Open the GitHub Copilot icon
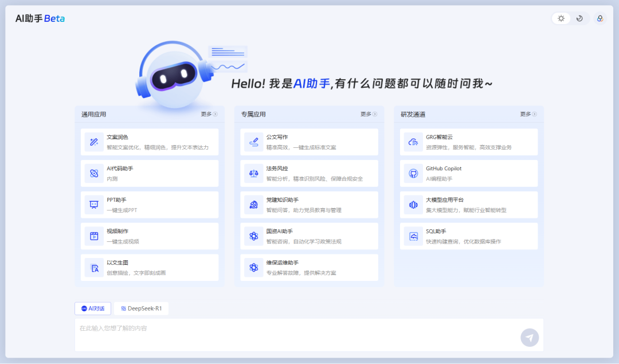This screenshot has width=619, height=364. pyautogui.click(x=413, y=173)
